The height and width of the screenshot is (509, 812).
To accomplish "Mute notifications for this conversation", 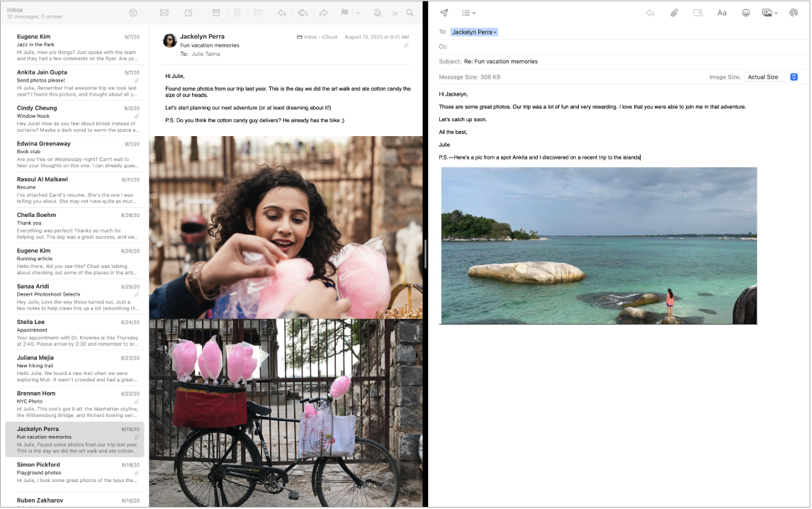I will 377,12.
